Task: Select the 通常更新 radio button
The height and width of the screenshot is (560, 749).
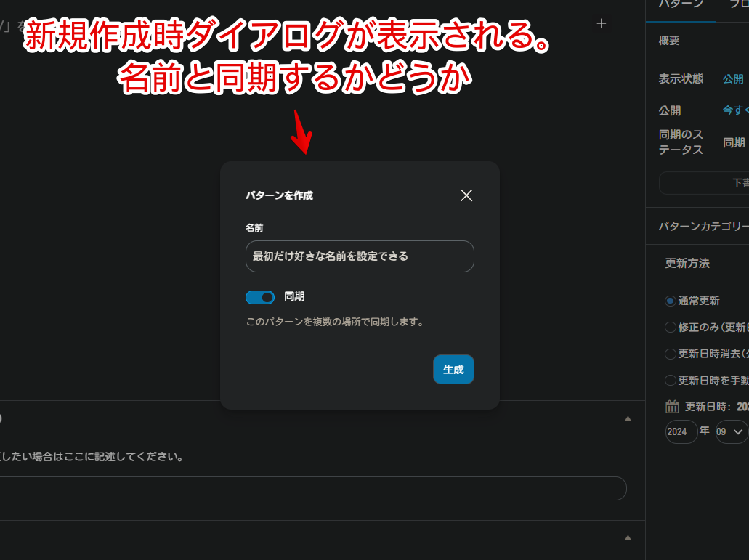Action: click(x=671, y=301)
